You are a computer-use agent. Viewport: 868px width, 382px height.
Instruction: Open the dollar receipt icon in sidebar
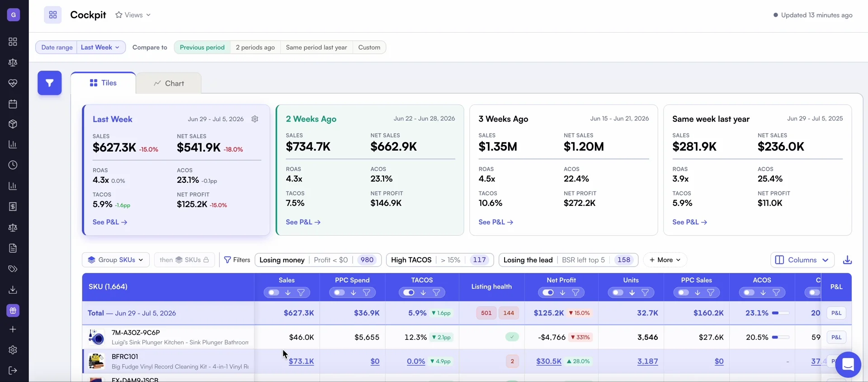[x=13, y=207]
